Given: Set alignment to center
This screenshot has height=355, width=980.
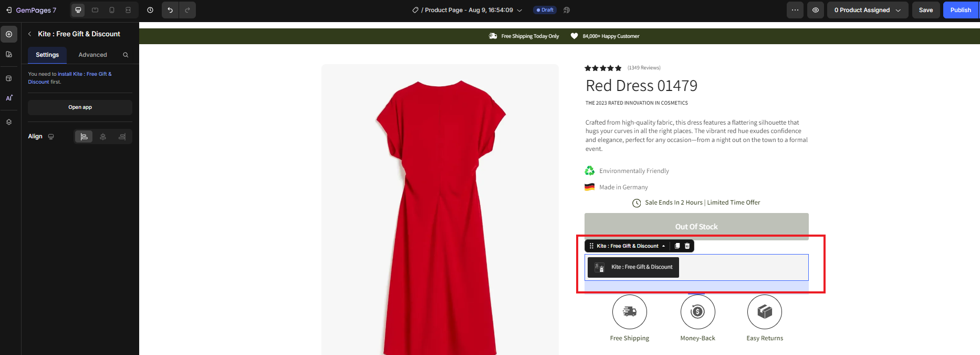Looking at the screenshot, I should pyautogui.click(x=103, y=137).
